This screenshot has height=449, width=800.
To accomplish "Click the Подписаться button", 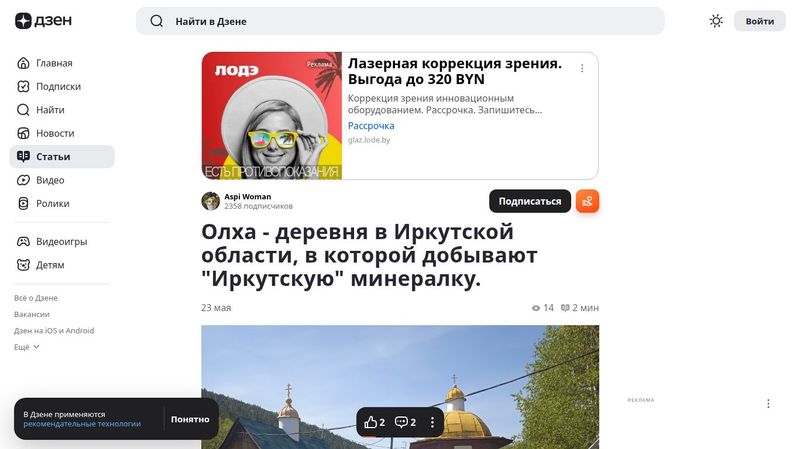I will [x=530, y=201].
